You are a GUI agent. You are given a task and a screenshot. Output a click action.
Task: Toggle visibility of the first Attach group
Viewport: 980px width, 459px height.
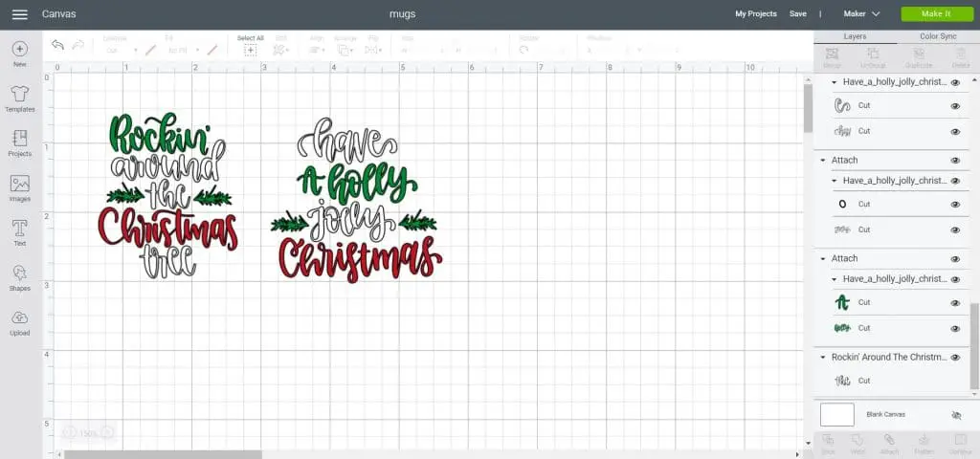955,161
